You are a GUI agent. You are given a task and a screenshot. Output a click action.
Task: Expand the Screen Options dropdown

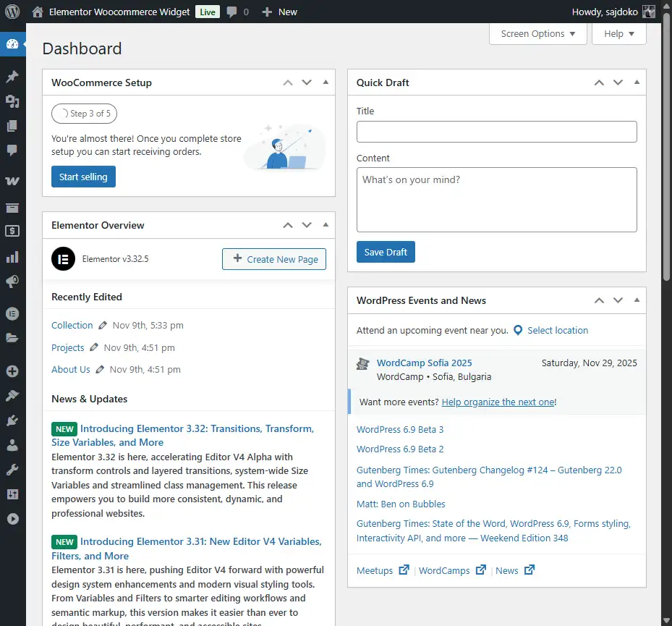pyautogui.click(x=538, y=34)
